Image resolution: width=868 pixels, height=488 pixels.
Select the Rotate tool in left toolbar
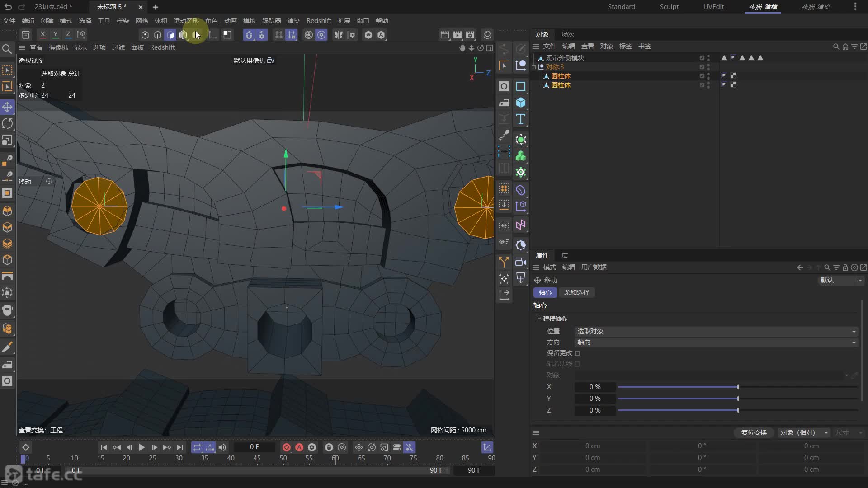(x=8, y=123)
